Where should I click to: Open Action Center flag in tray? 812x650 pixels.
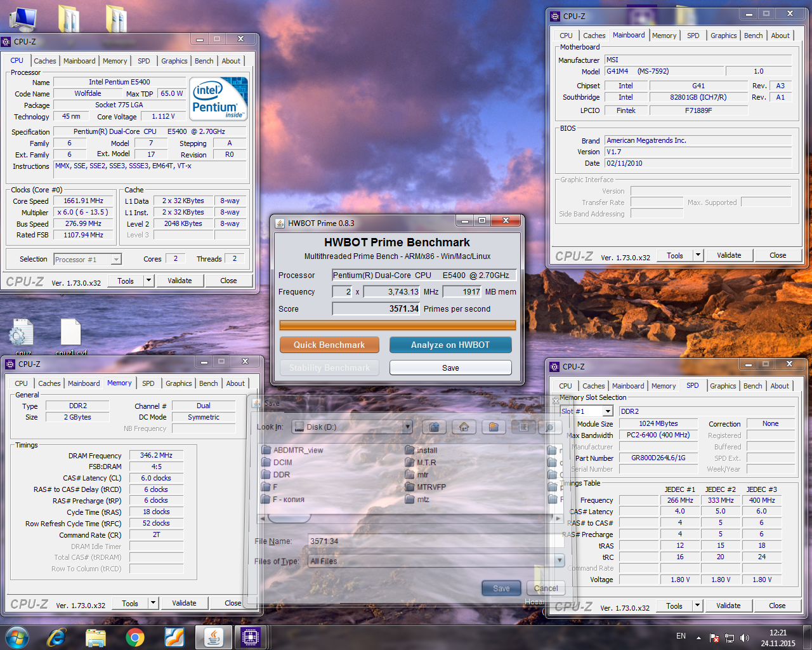(714, 637)
